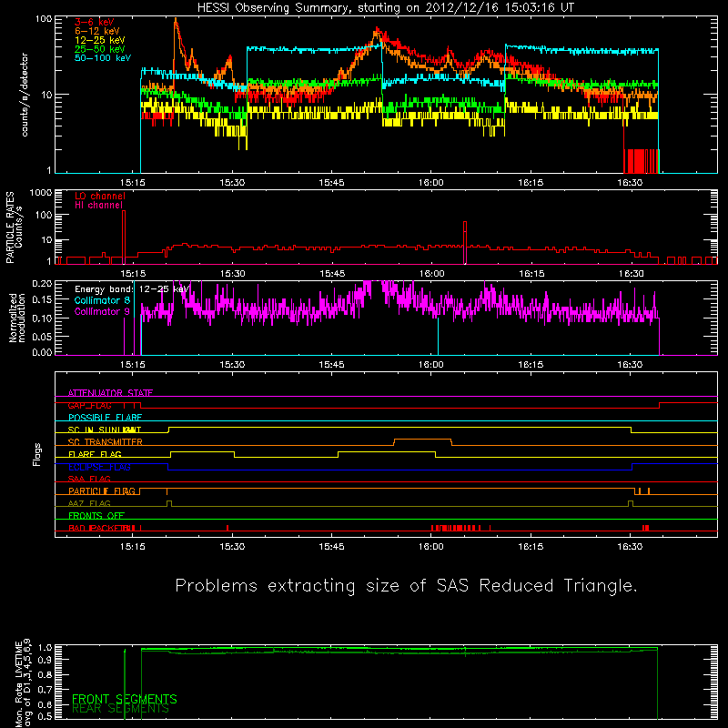728x728 pixels.
Task: Click the SC_TRANSMITTER flag label
Action: (x=106, y=442)
